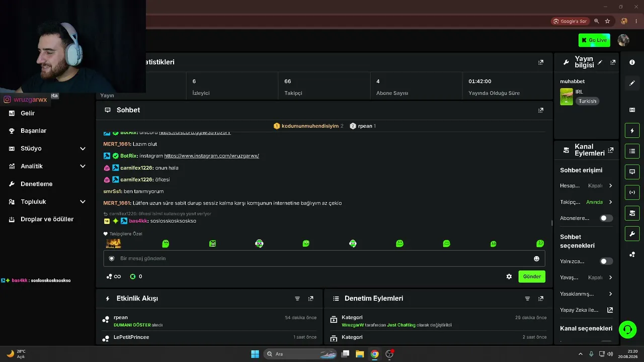Pop out the Kanal Eylemleri panel
Image resolution: width=644 pixels, height=362 pixels.
click(x=611, y=150)
